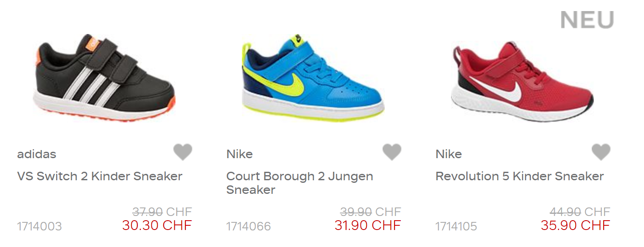The image size is (644, 247).
Task: Click the 31.90 CHF sale price
Action: (368, 225)
